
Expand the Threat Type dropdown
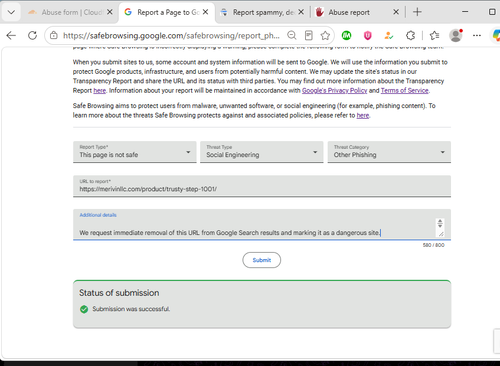[262, 152]
